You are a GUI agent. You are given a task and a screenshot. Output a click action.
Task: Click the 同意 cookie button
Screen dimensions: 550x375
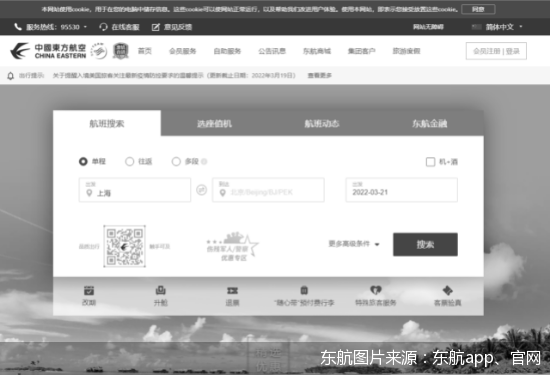tap(478, 9)
